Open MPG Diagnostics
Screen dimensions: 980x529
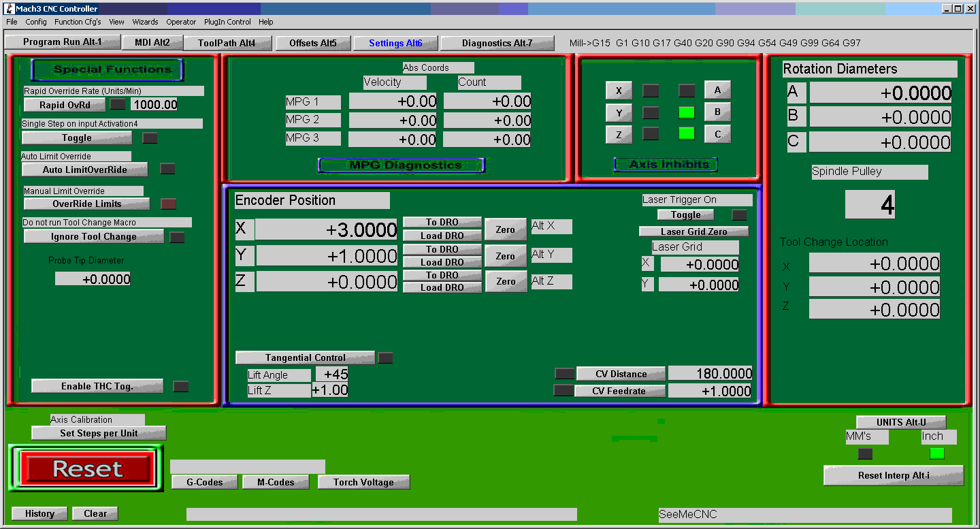[400, 165]
